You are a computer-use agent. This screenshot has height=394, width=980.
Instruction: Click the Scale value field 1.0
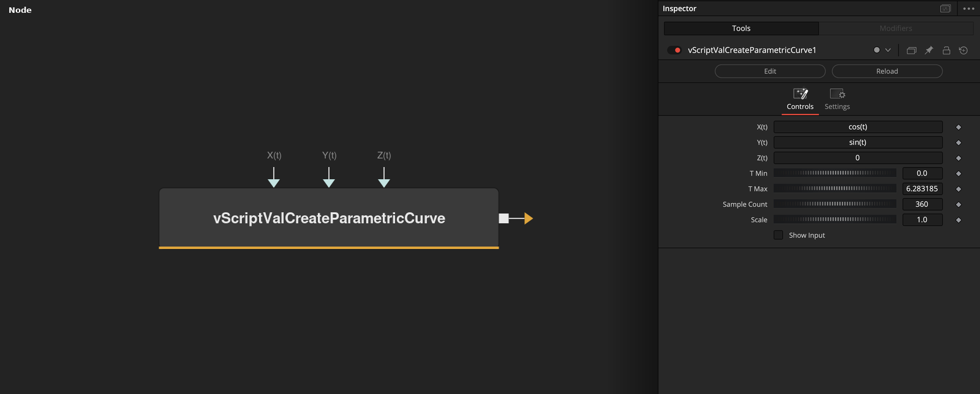coord(922,219)
